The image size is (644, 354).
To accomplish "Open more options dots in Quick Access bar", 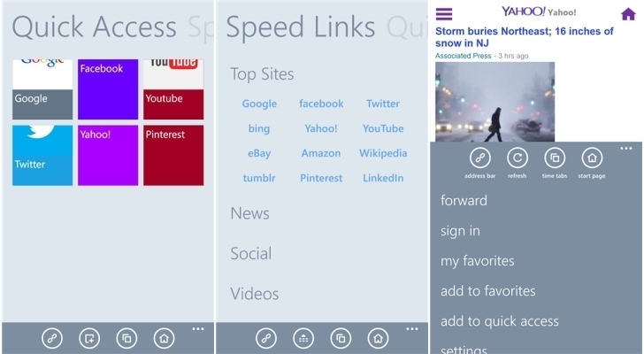I will click(x=198, y=329).
